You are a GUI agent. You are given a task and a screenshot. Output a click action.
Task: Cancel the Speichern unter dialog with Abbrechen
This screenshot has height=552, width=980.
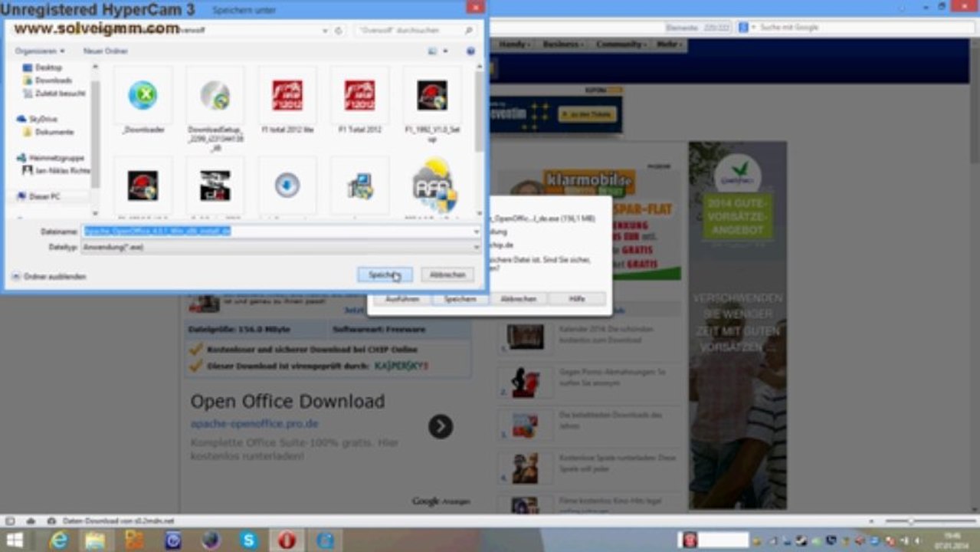(x=447, y=274)
